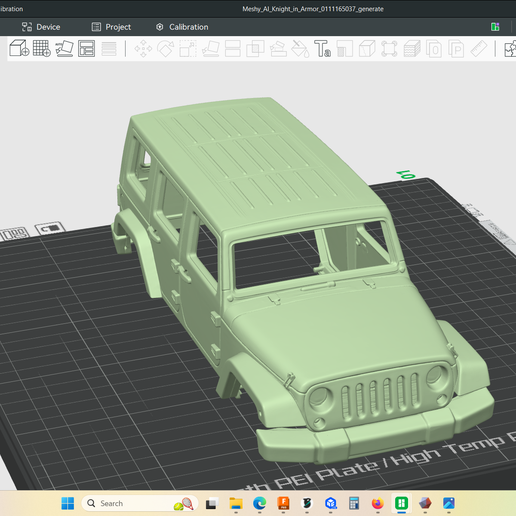
Task: Open the Windows Start menu
Action: click(68, 503)
